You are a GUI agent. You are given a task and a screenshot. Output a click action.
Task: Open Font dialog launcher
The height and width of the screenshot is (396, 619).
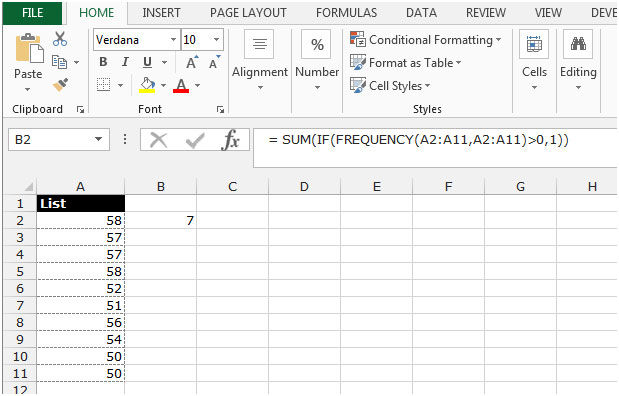[220, 110]
